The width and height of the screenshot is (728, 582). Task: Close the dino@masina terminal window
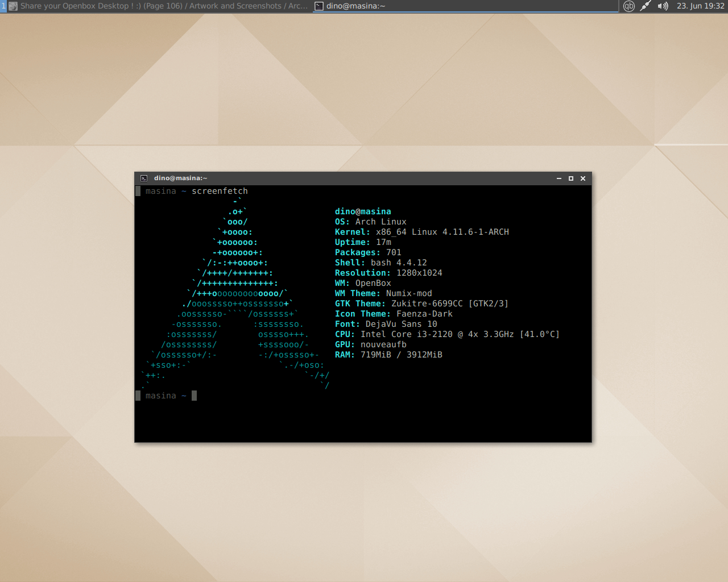coord(583,178)
